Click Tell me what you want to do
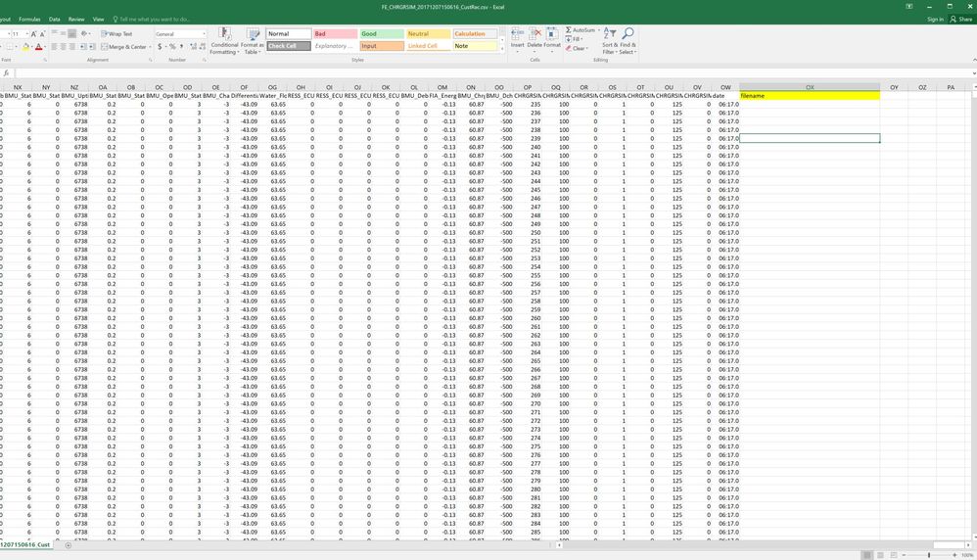 point(152,20)
